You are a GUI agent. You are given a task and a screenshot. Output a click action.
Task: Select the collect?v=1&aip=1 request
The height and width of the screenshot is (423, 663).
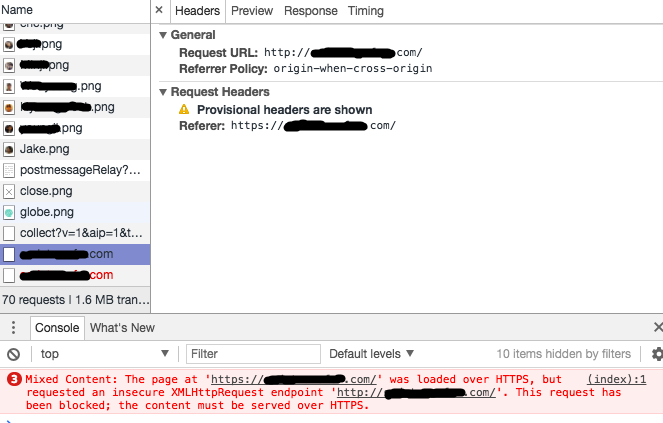point(75,233)
